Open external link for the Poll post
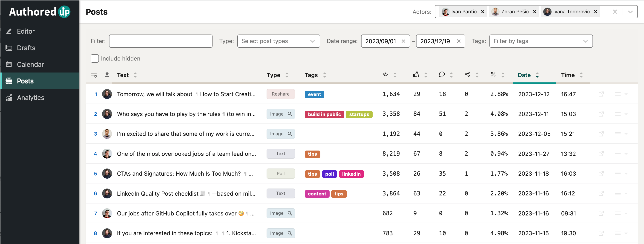Screen dimensions: 644x244 601,174
